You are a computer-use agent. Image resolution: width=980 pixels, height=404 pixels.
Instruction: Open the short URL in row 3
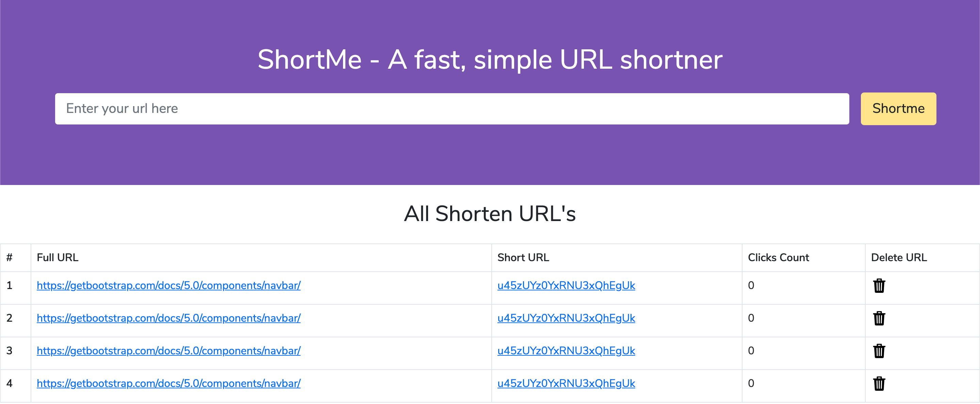click(566, 351)
